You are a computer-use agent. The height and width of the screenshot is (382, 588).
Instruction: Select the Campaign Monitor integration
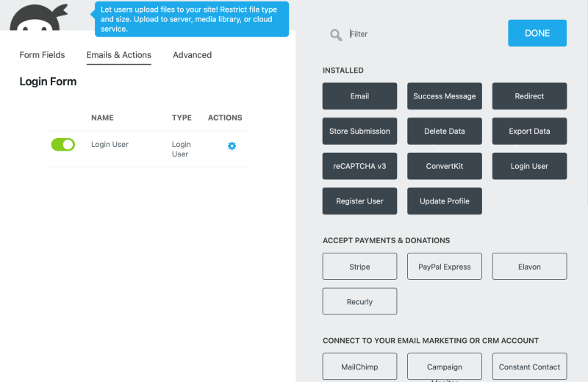pyautogui.click(x=445, y=367)
